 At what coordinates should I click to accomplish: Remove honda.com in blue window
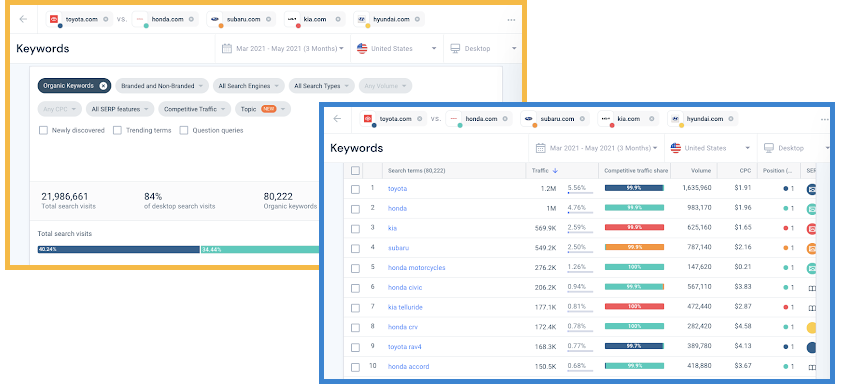pyautogui.click(x=505, y=119)
